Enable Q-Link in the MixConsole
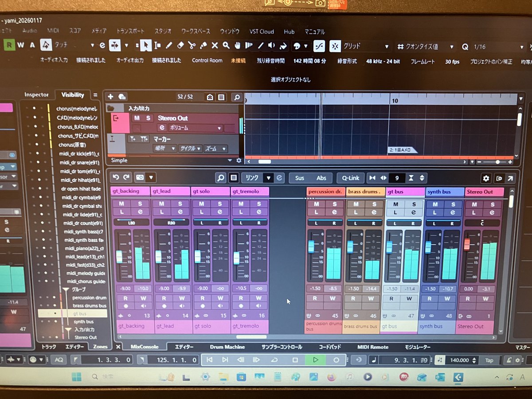The width and height of the screenshot is (532, 399). point(350,178)
